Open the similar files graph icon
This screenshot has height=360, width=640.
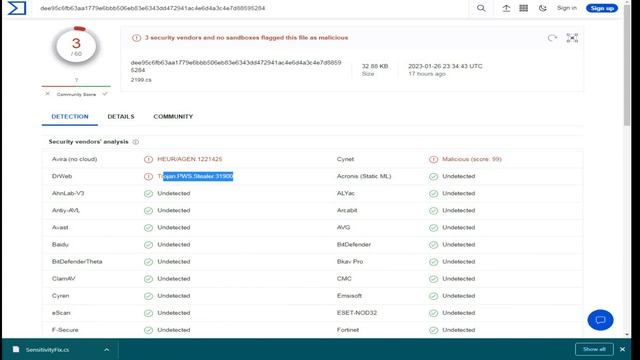[x=572, y=38]
